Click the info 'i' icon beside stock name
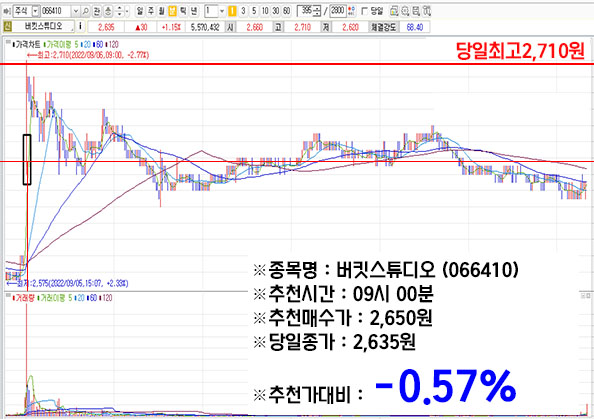The width and height of the screenshot is (594, 419). (80, 27)
